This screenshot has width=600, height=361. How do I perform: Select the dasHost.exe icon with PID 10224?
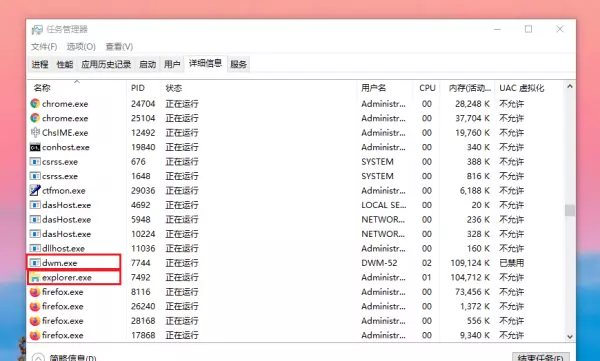click(35, 234)
